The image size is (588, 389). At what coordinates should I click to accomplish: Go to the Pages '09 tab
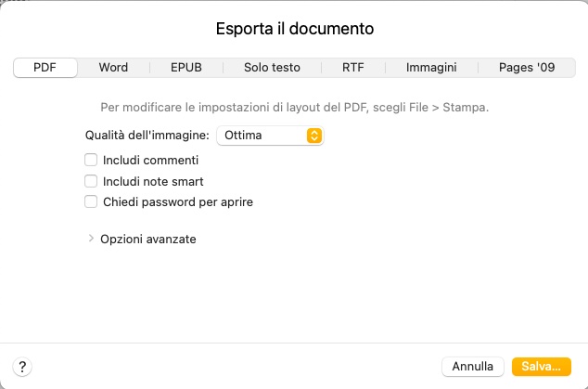[x=527, y=67]
